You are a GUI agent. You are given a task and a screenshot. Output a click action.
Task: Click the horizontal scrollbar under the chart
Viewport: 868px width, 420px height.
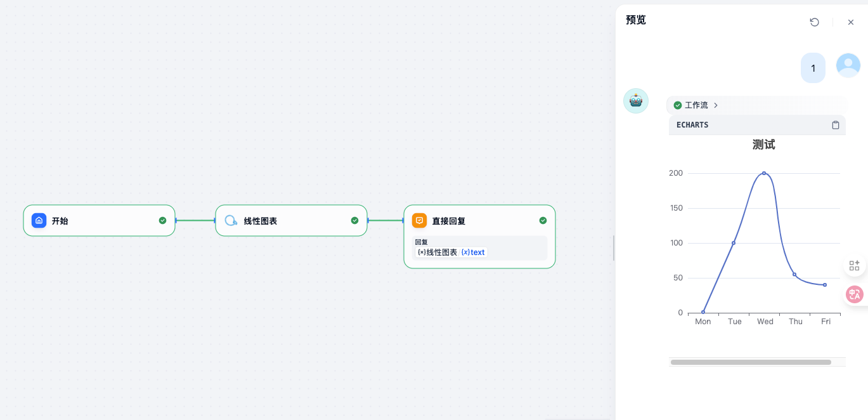751,362
